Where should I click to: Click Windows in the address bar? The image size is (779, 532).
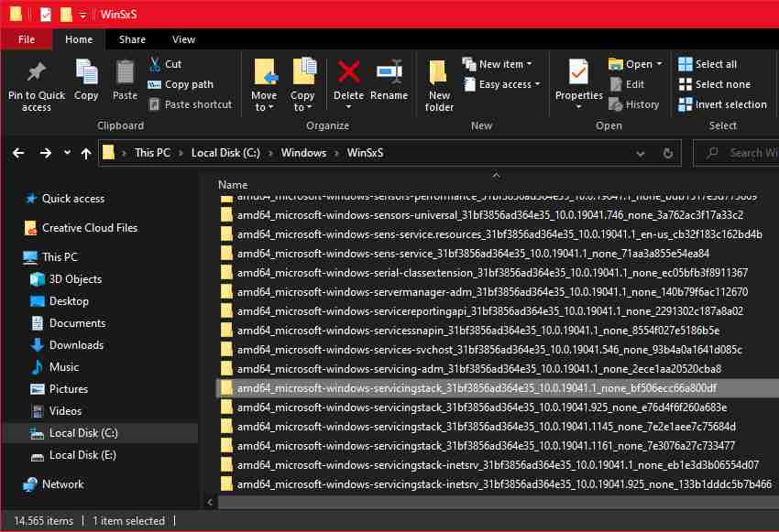click(x=303, y=153)
